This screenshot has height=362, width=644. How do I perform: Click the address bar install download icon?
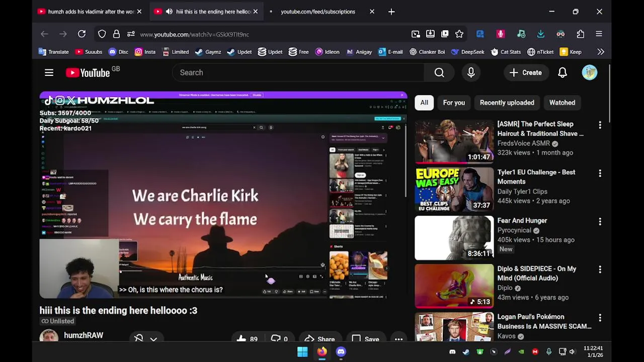[430, 34]
